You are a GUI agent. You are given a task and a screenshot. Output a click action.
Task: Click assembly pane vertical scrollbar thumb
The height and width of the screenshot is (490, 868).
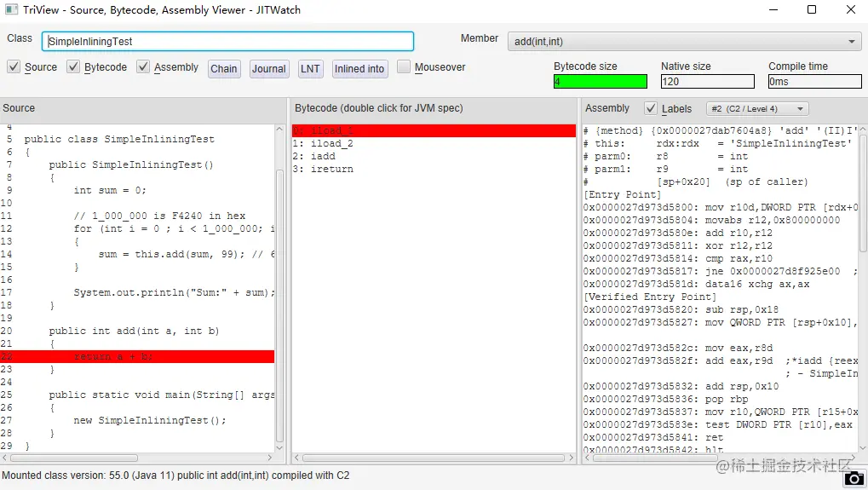tap(863, 193)
